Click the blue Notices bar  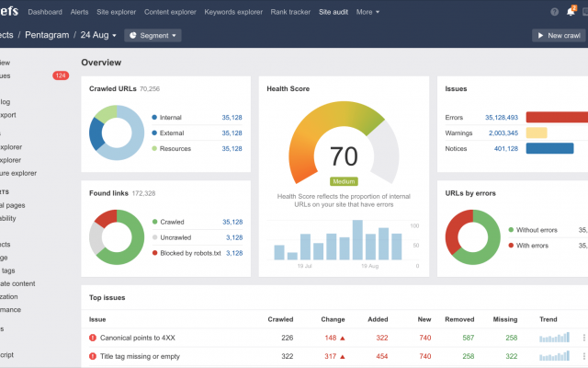pos(549,148)
